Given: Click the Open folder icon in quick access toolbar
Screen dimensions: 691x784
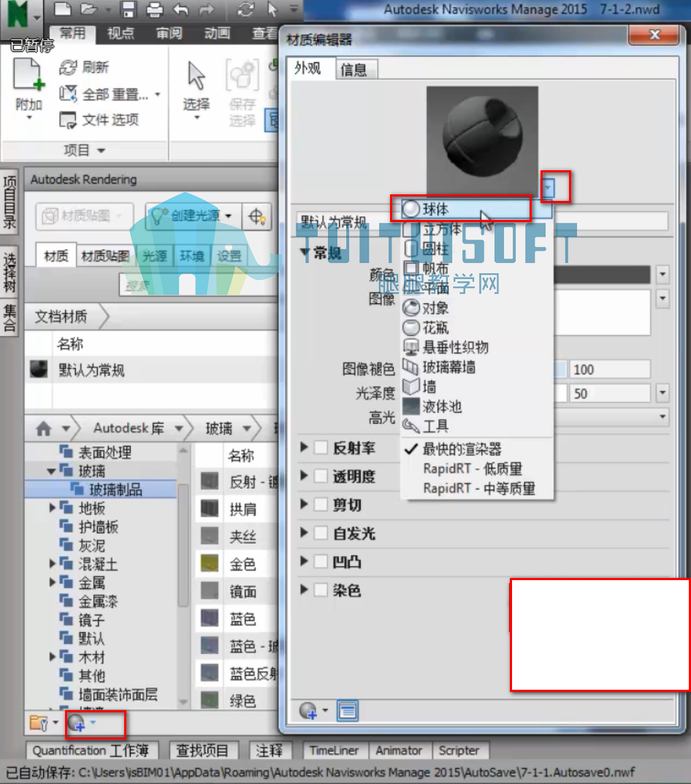Looking at the screenshot, I should coord(89,9).
